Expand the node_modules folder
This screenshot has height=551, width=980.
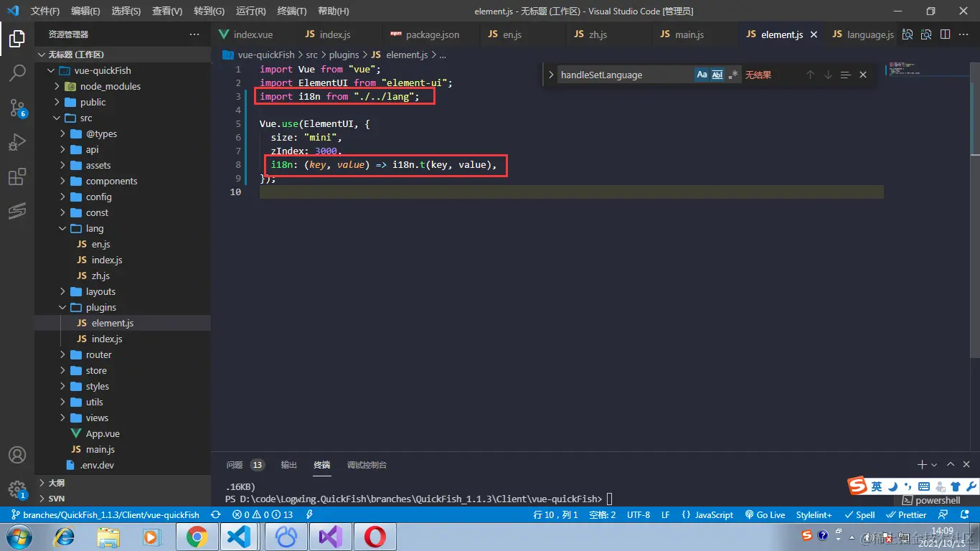click(x=57, y=86)
